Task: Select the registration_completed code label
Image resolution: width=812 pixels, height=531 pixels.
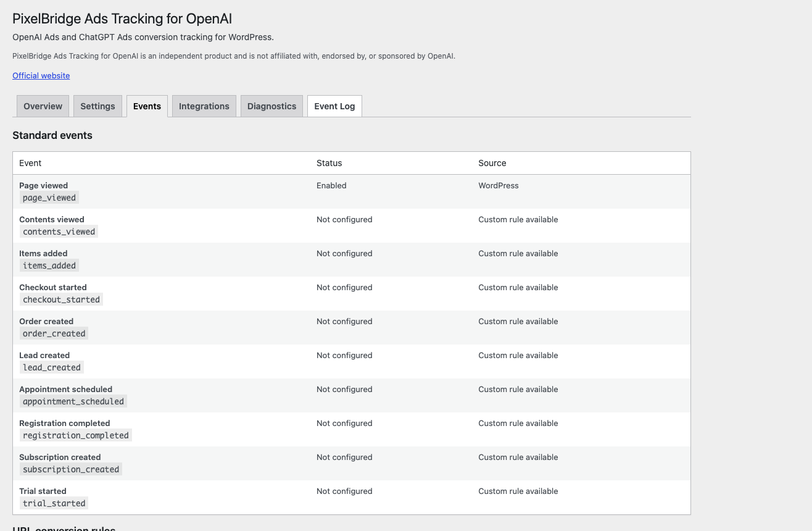Action: (76, 435)
